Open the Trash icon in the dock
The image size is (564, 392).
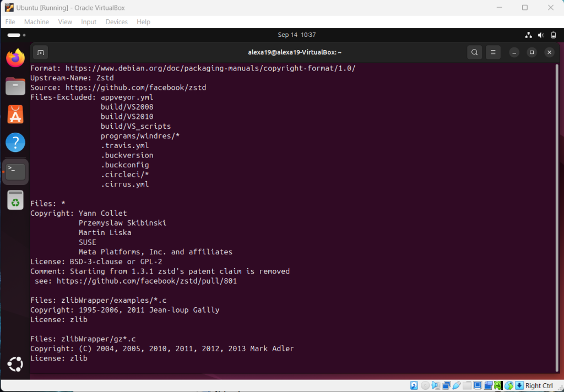15,200
